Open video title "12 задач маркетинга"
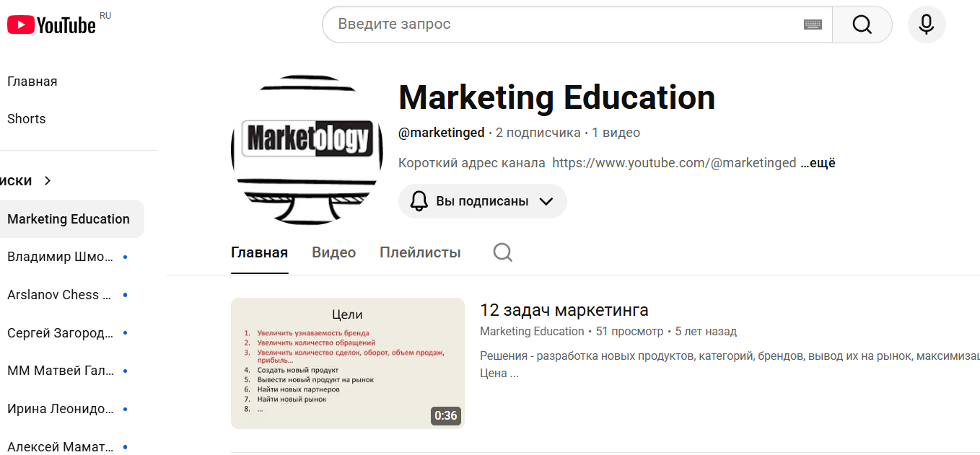Viewport: 980px width, 455px height. (564, 310)
